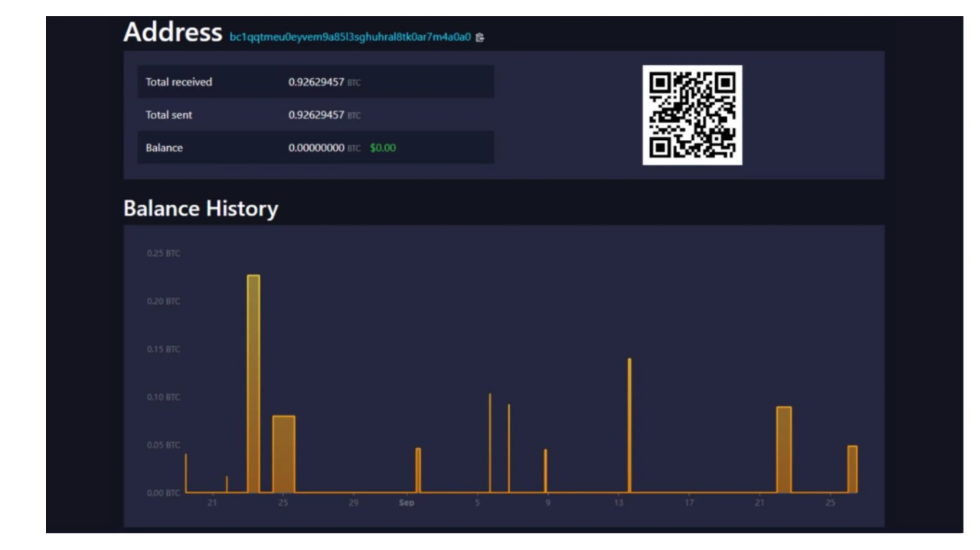Click the green $0.00 balance value
The image size is (980, 550).
pyautogui.click(x=383, y=148)
